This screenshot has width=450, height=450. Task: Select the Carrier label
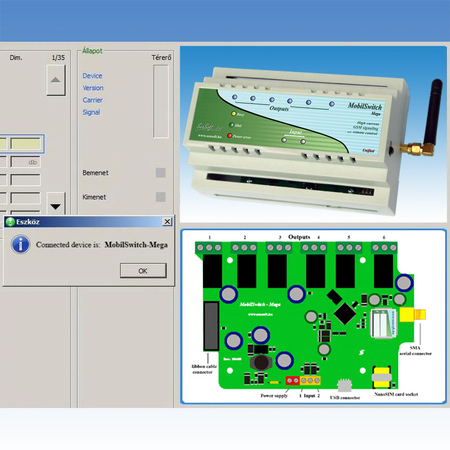(93, 100)
